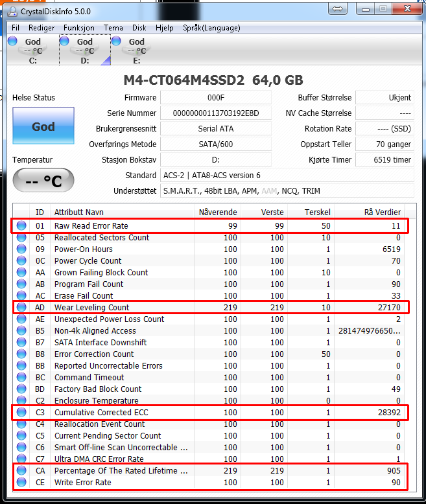Viewport: 426px width, 504px height.
Task: Open the Funksjon menu
Action: pos(79,28)
